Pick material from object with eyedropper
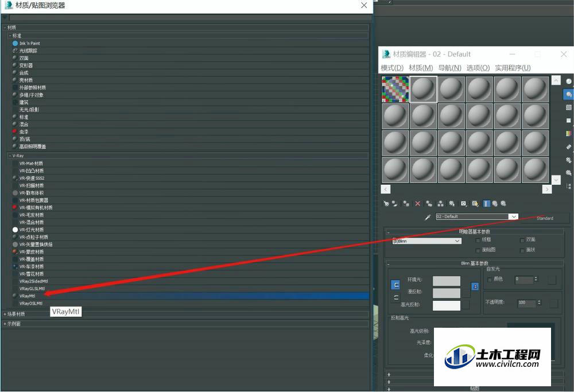The width and height of the screenshot is (574, 392). pos(427,217)
